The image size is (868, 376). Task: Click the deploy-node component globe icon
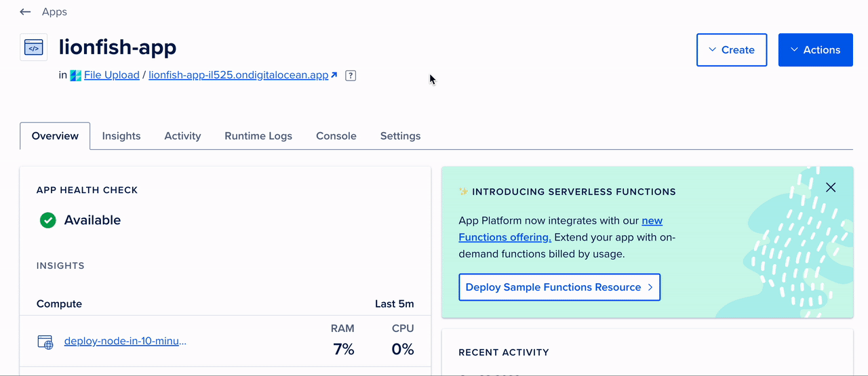(45, 342)
